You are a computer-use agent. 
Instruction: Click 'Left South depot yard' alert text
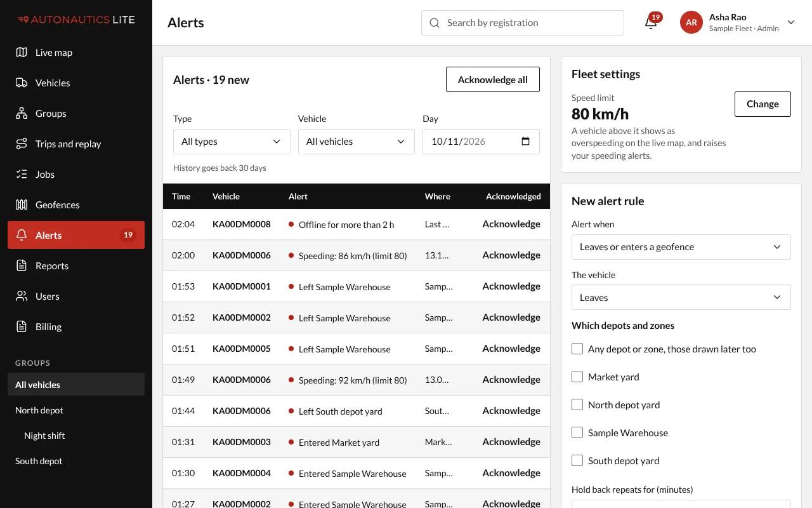pos(341,411)
